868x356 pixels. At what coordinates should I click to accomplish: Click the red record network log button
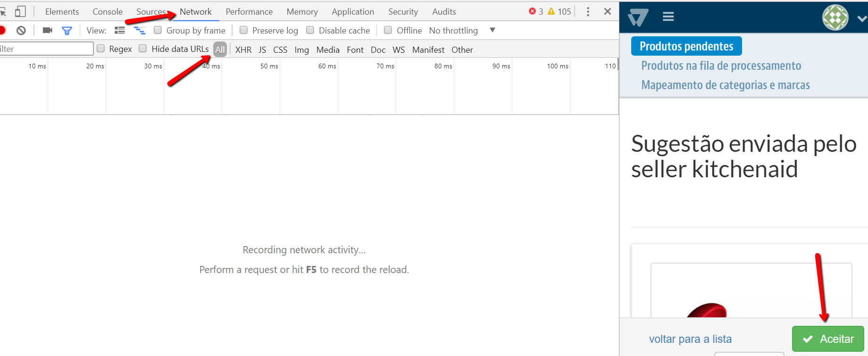(x=2, y=31)
